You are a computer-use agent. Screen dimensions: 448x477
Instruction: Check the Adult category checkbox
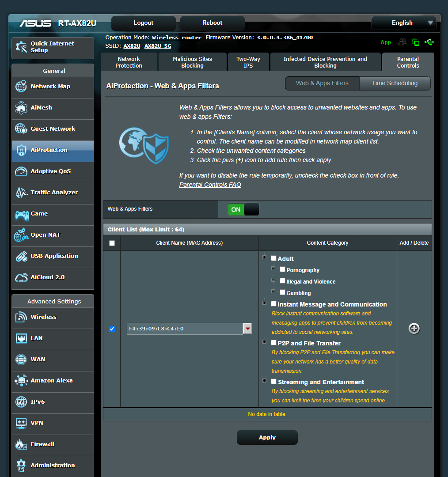tap(273, 258)
